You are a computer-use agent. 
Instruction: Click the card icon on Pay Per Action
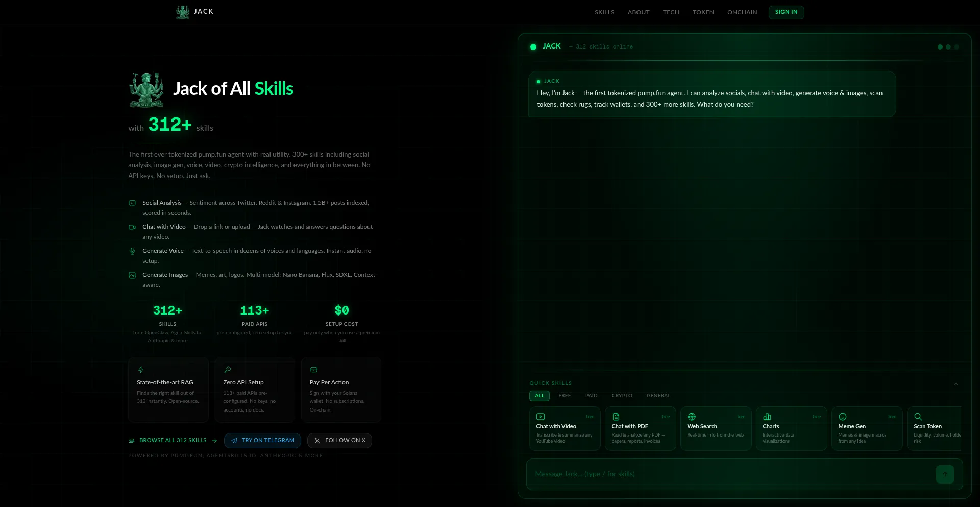pyautogui.click(x=314, y=370)
